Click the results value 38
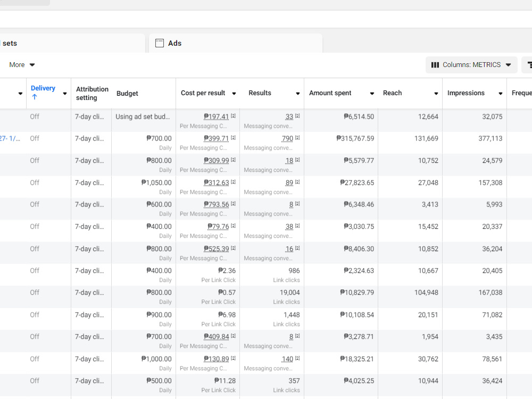Screen dimensions: 532x399 pos(289,227)
